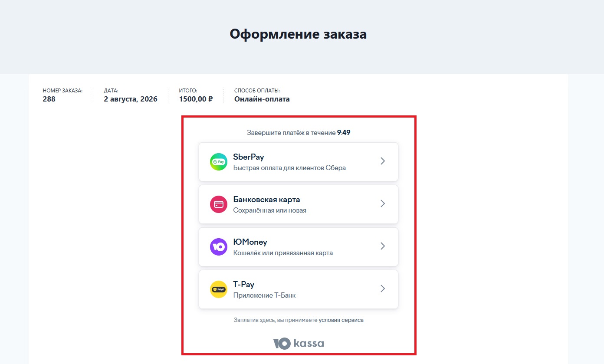The image size is (604, 364).
Task: Click the ЮKassa logo at the bottom
Action: click(x=299, y=344)
